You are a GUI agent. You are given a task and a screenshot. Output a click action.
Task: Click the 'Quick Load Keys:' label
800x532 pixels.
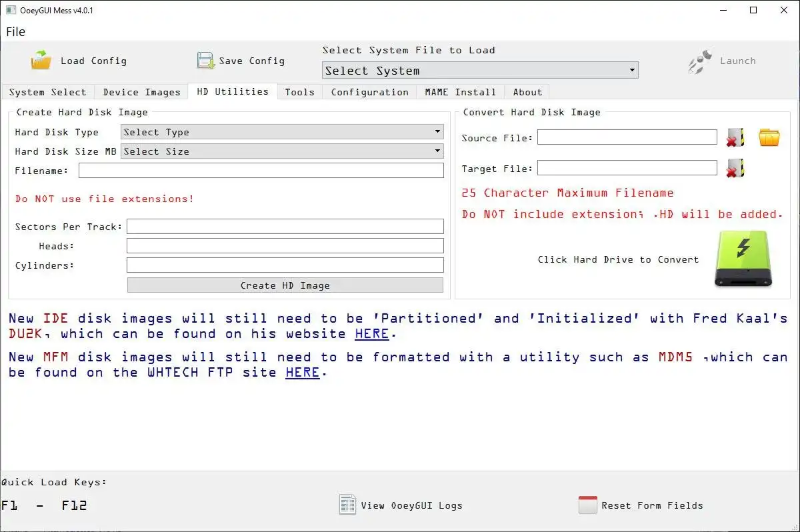[54, 482]
